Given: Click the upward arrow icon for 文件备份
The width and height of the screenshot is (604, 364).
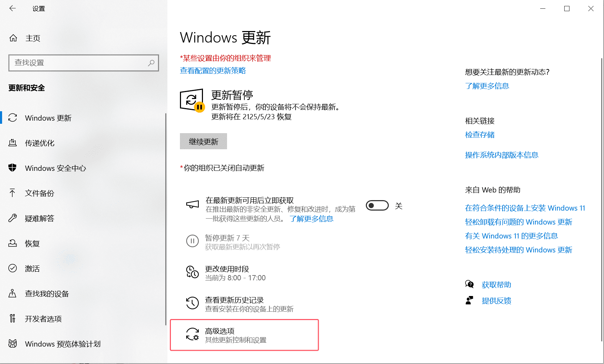Looking at the screenshot, I should 13,193.
